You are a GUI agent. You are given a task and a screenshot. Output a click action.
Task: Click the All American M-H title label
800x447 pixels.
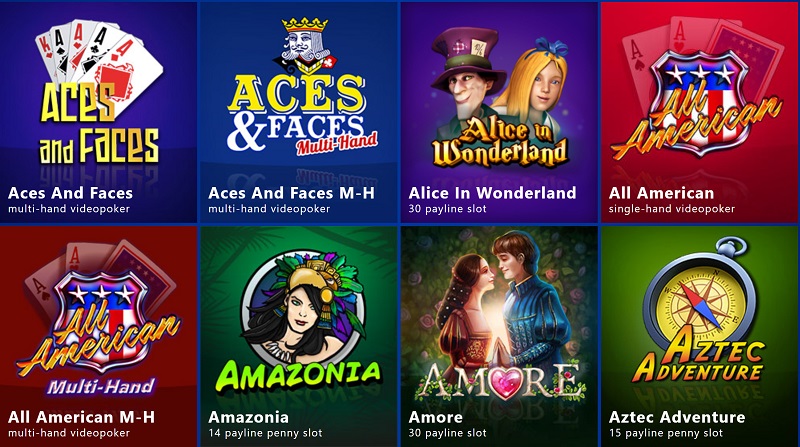[x=81, y=417]
